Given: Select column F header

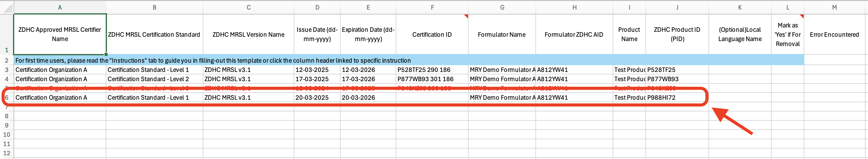Looking at the screenshot, I should [x=432, y=7].
